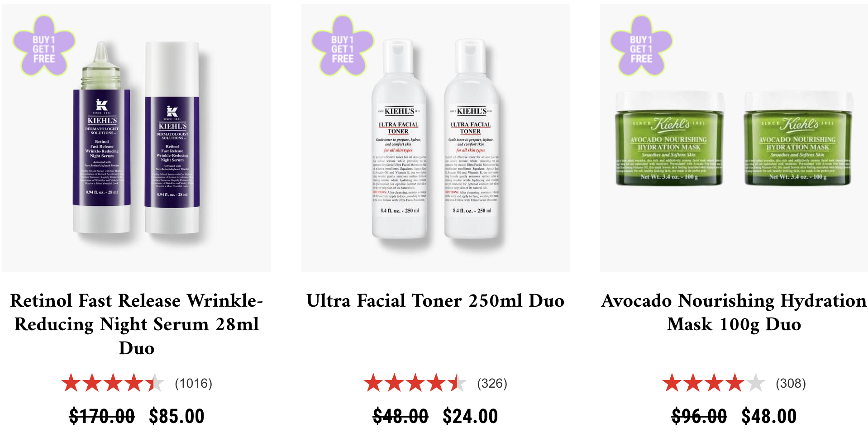
Task: Click the $48.00 sale price of Avocado Mask
Action: click(x=769, y=416)
